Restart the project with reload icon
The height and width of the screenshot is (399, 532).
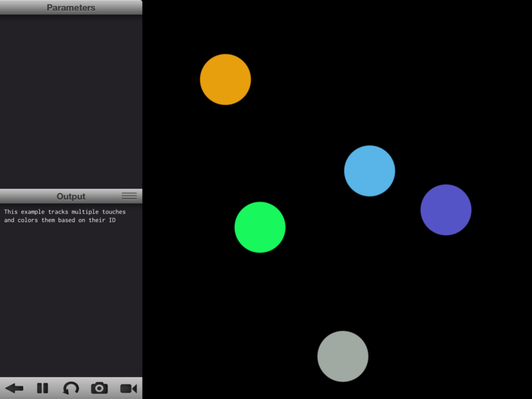click(x=71, y=388)
